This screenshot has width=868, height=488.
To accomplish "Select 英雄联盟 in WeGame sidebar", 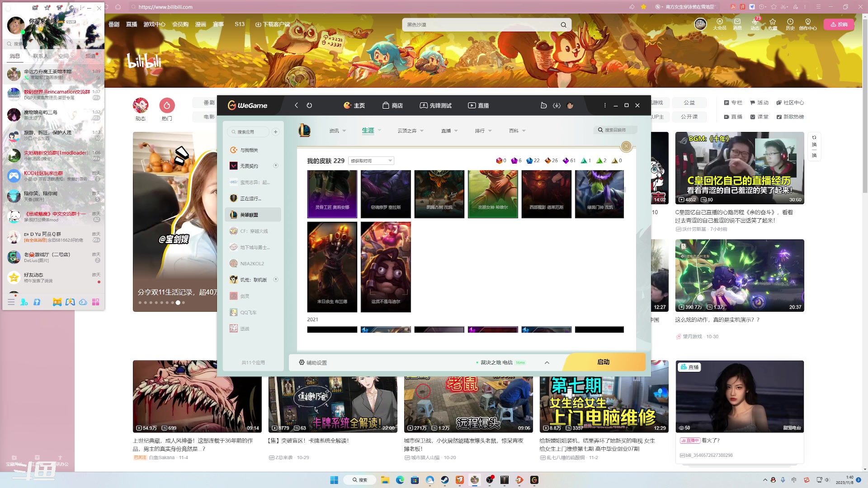I will (253, 215).
